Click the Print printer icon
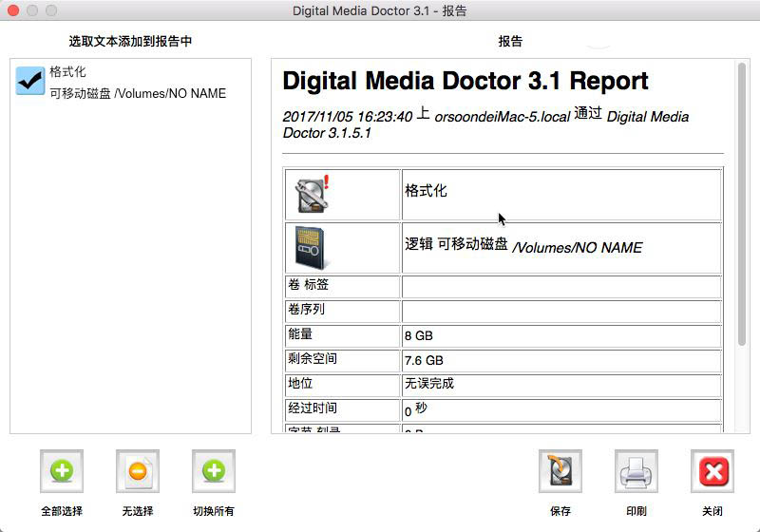760x532 pixels. (x=636, y=471)
